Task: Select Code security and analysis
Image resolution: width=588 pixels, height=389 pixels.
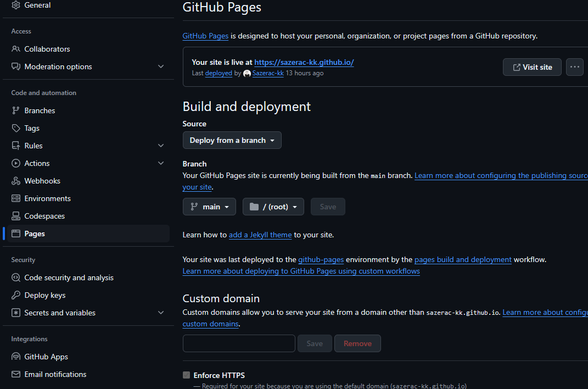Action: 88,277
